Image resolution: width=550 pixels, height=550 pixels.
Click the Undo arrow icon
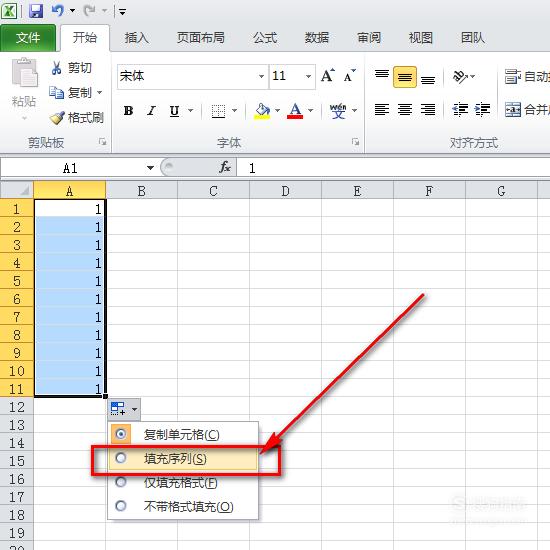tap(58, 11)
